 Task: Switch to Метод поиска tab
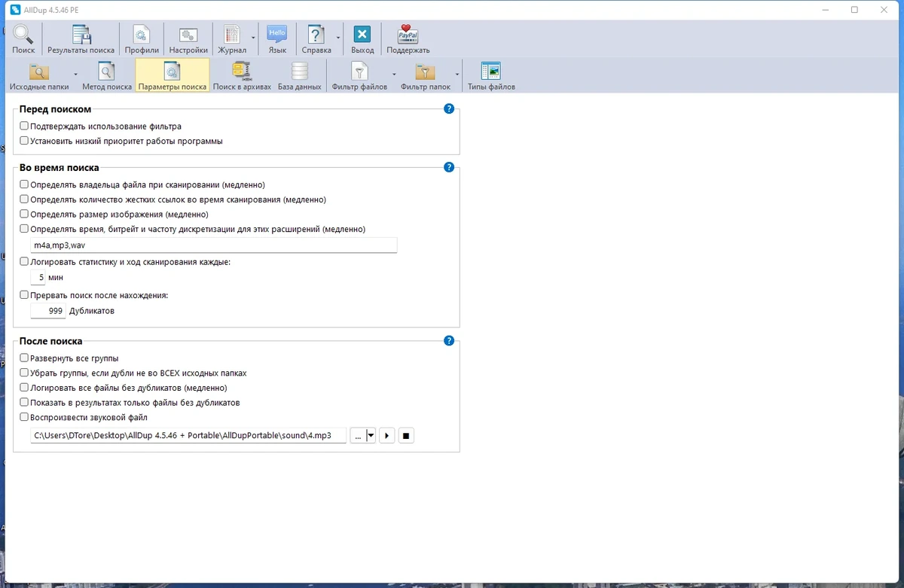pos(107,76)
